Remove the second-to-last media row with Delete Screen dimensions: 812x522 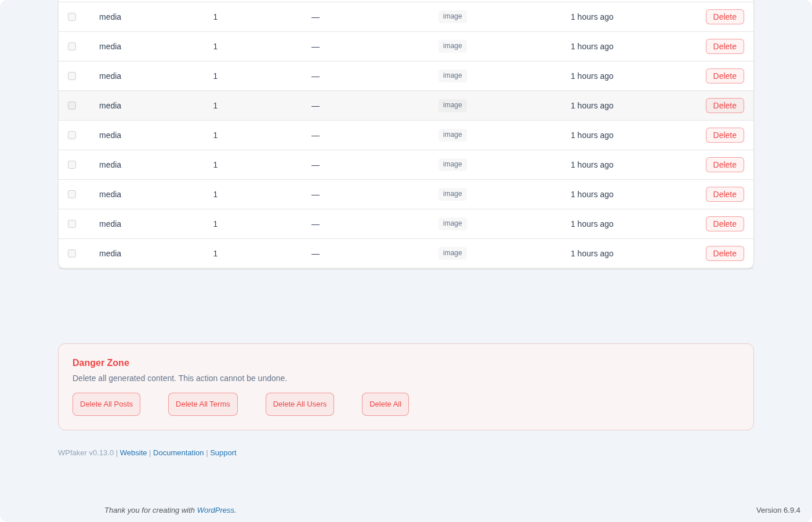pos(724,224)
